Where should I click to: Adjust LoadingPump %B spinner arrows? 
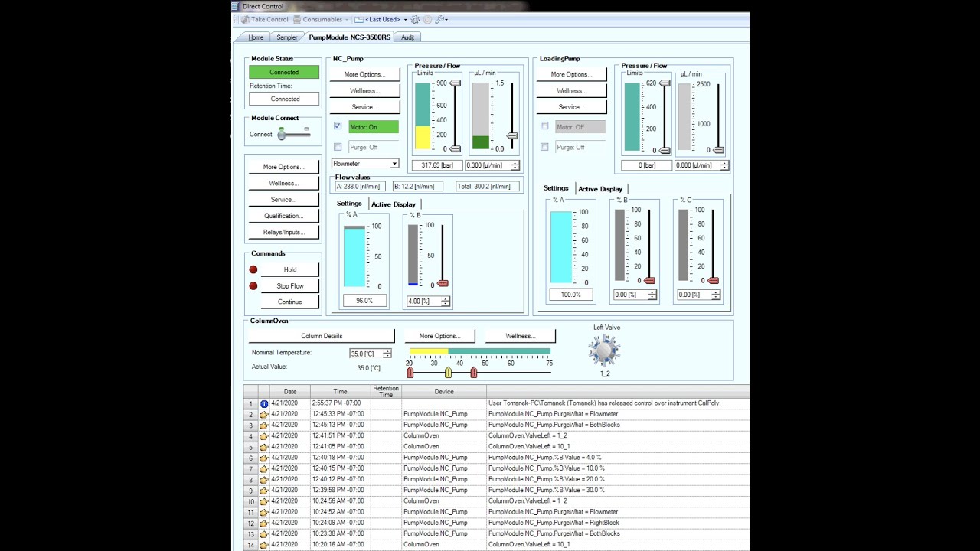pyautogui.click(x=652, y=295)
